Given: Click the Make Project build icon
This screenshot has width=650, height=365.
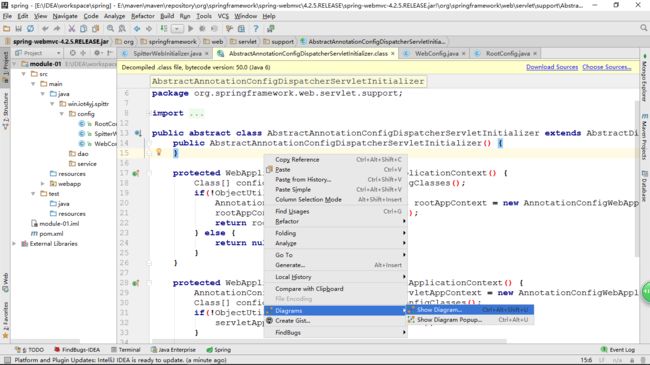Looking at the screenshot, I should pos(164,29).
